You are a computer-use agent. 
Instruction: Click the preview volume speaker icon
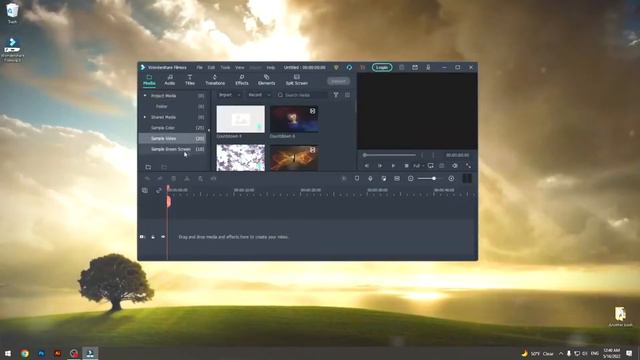click(455, 166)
